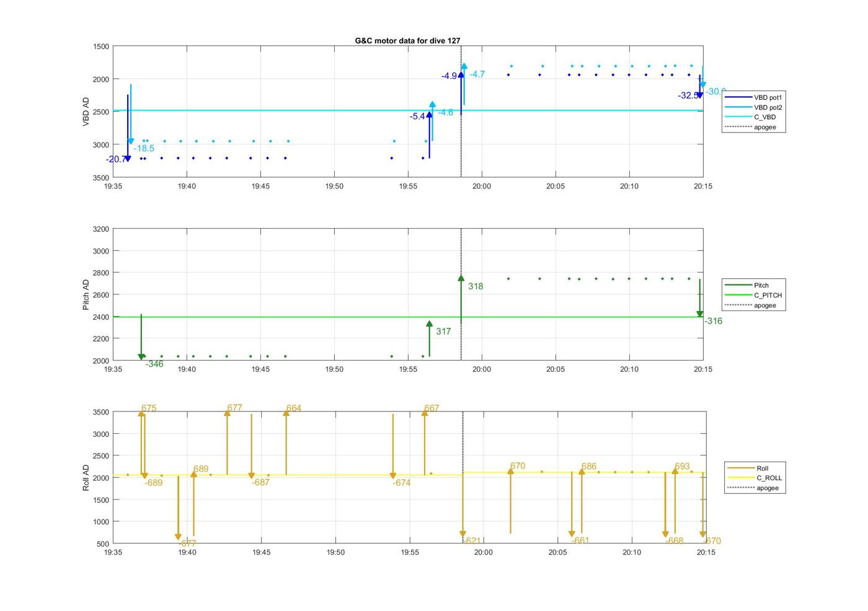Viewport: 868px width, 611px height.
Task: Click the '-346' pitch data label
Action: tap(154, 364)
